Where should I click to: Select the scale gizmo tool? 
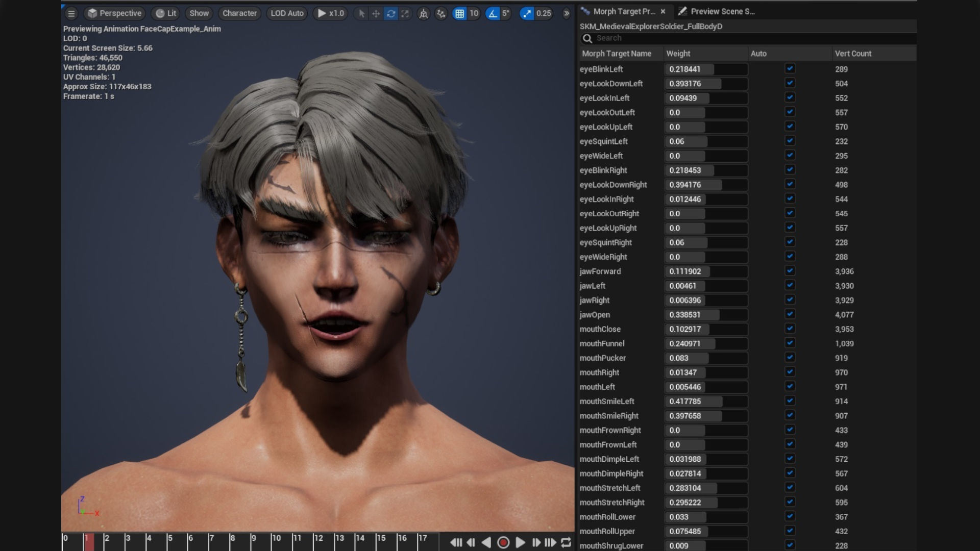click(x=405, y=13)
